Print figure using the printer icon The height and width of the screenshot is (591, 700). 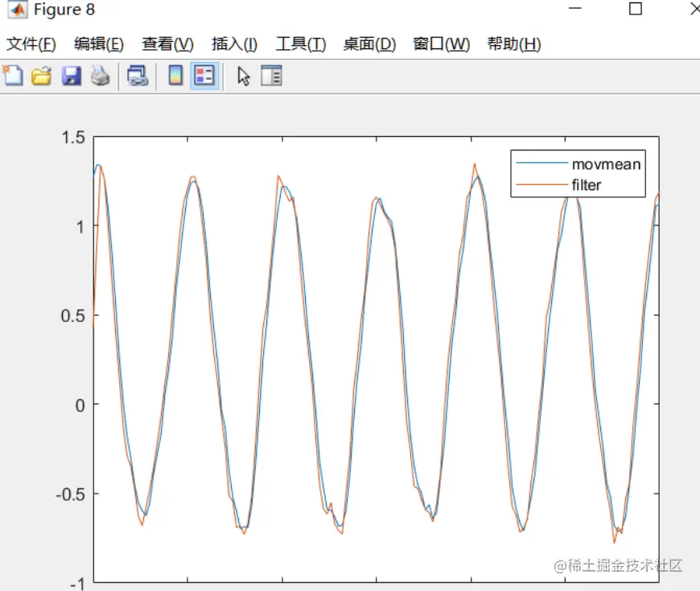tap(101, 76)
